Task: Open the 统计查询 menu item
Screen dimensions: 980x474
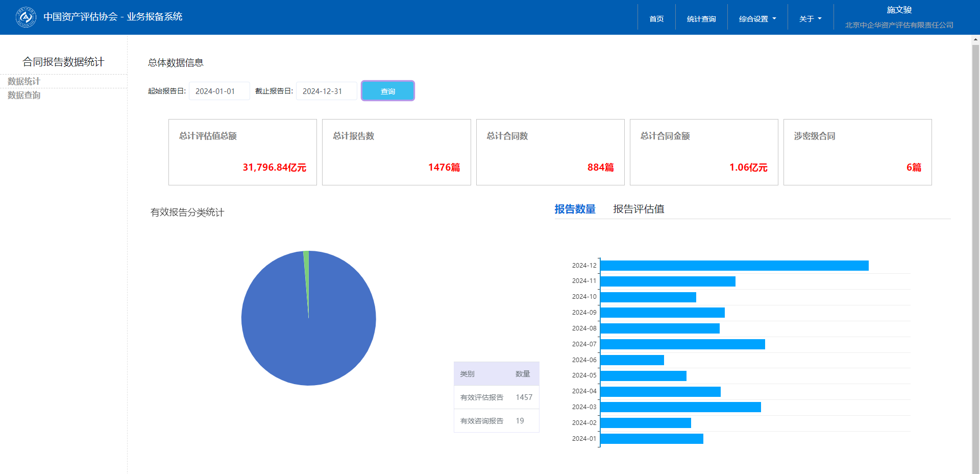Action: (x=701, y=19)
